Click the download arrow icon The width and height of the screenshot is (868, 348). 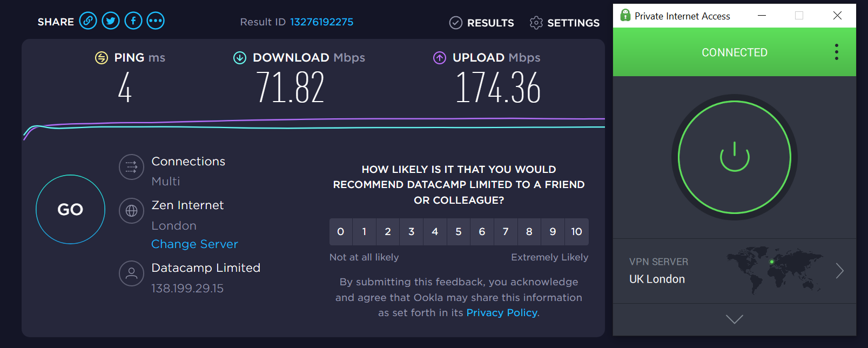pyautogui.click(x=240, y=58)
